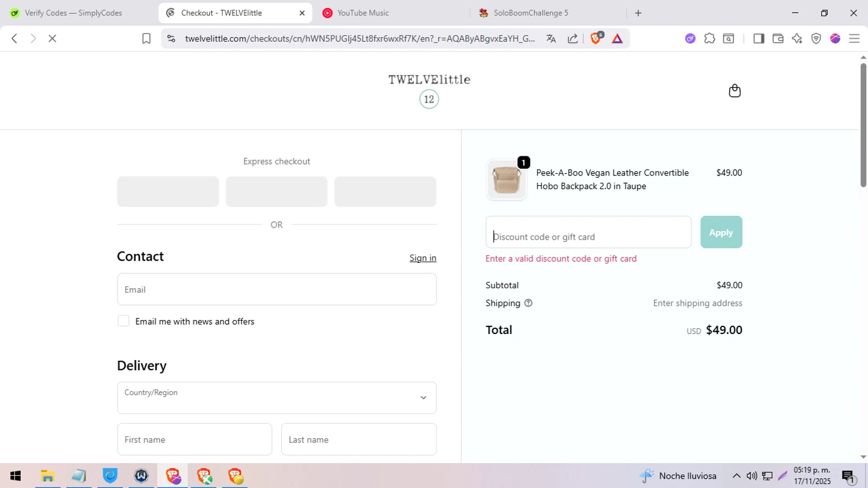The image size is (868, 488).
Task: Focus the First name field
Action: [x=194, y=439]
